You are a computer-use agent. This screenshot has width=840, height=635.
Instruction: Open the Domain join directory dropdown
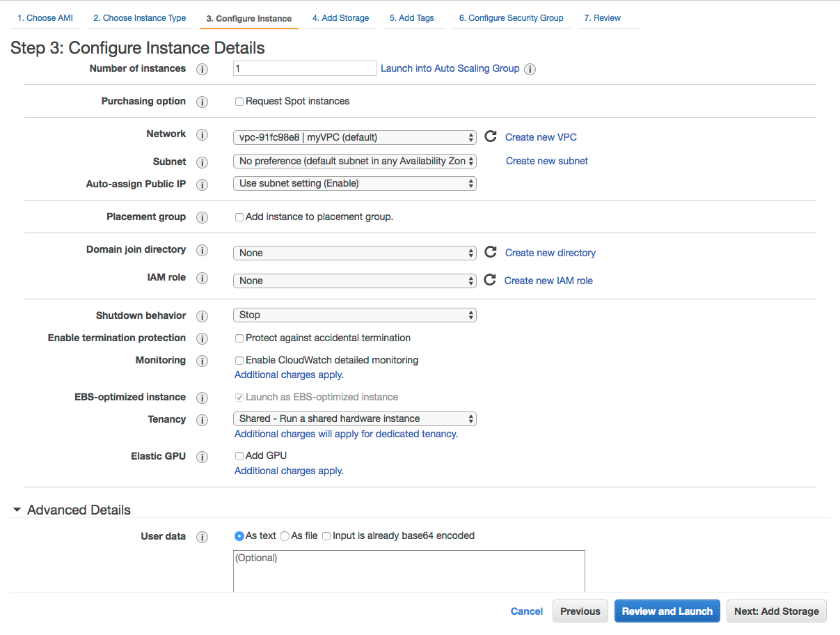pyautogui.click(x=355, y=253)
